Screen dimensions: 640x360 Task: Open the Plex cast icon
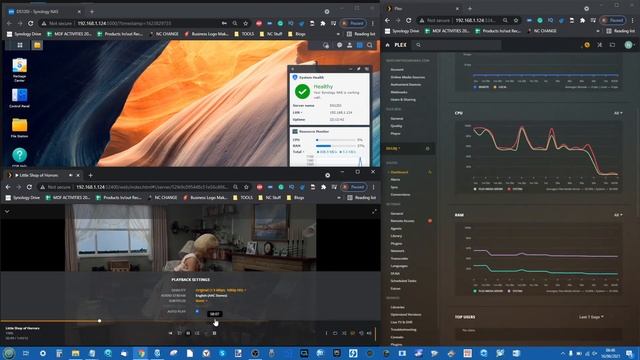click(612, 45)
